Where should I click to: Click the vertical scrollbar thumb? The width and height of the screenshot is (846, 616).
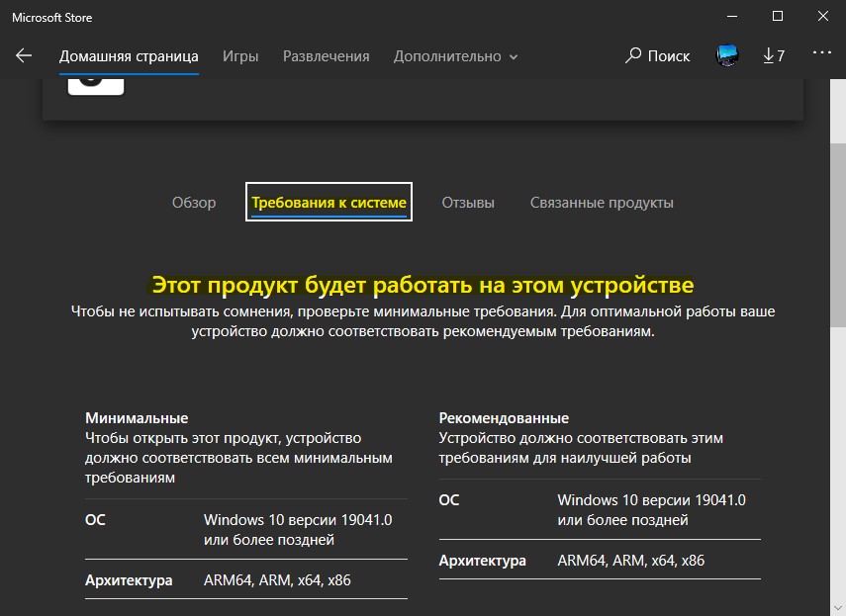point(837,234)
